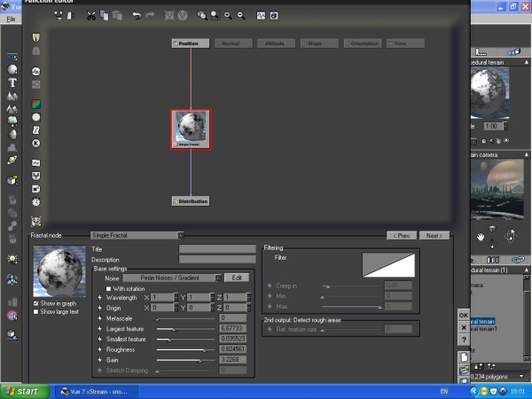This screenshot has height=399, width=532.
Task: Select the Normal input node
Action: tap(233, 43)
